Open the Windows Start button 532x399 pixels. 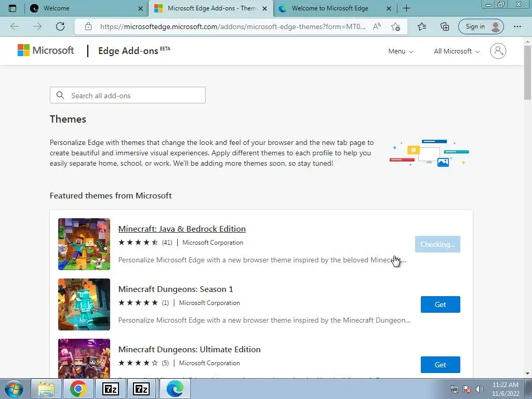[13, 389]
